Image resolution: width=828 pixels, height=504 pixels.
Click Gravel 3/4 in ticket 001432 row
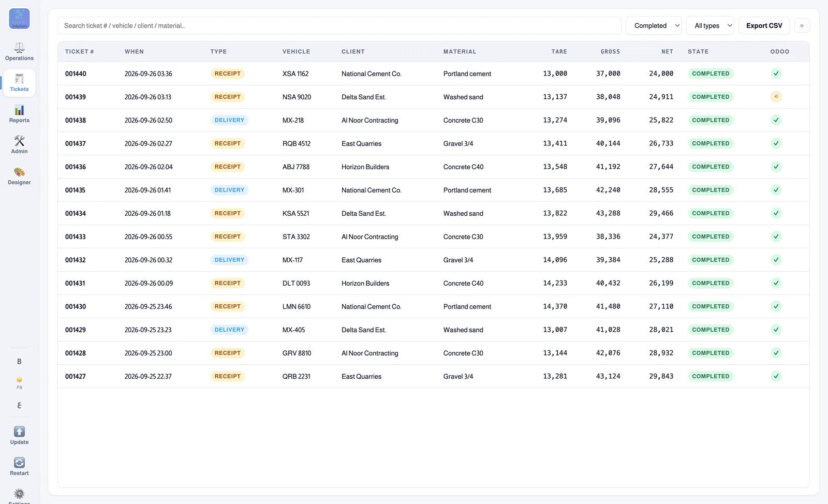tap(458, 260)
